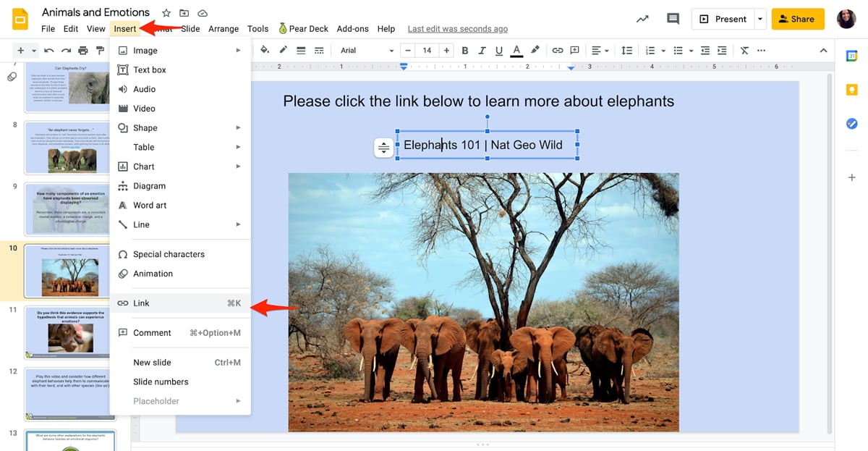The height and width of the screenshot is (451, 868).
Task: Open Google Calendar side panel
Action: coord(852,56)
